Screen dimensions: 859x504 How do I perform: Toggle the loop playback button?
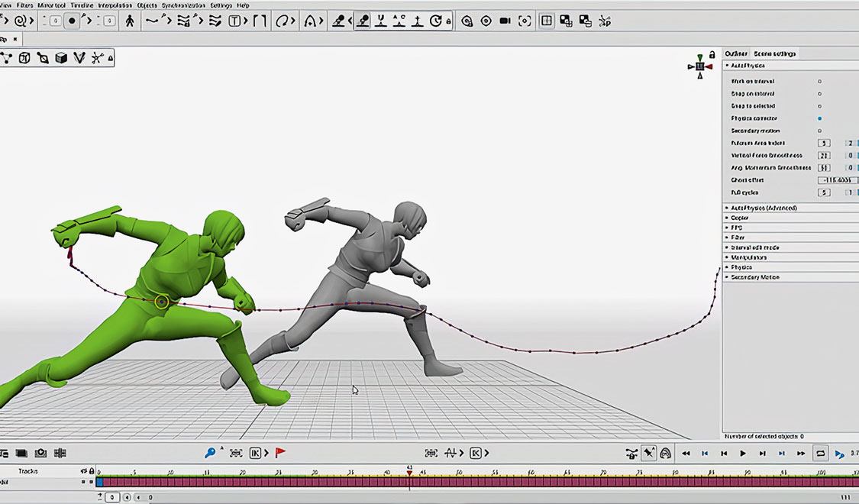[x=821, y=454]
